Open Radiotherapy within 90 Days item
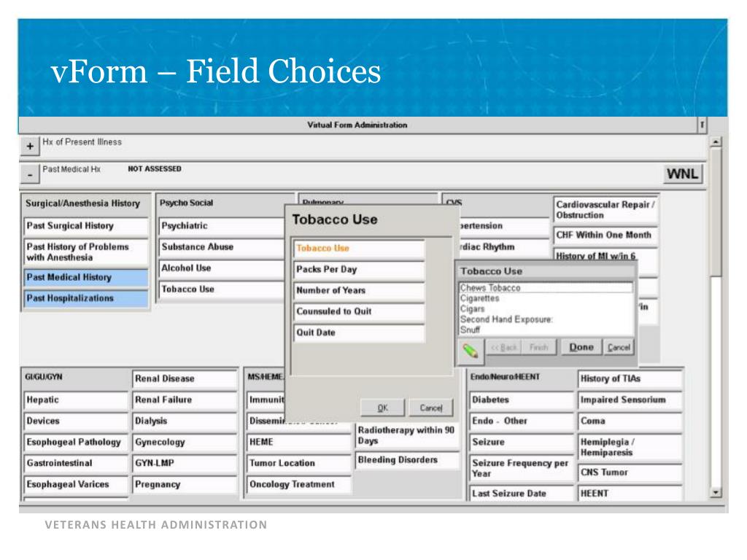This screenshot has height=560, width=747. (x=407, y=435)
